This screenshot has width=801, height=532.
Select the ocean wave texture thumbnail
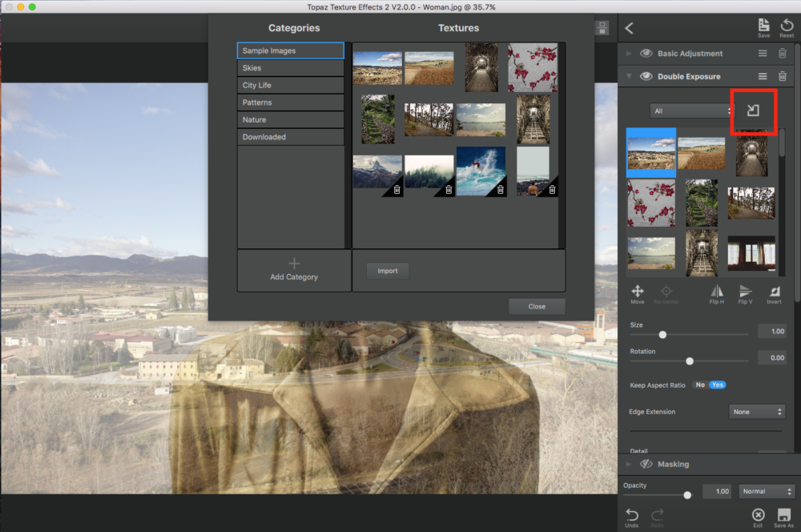(481, 171)
